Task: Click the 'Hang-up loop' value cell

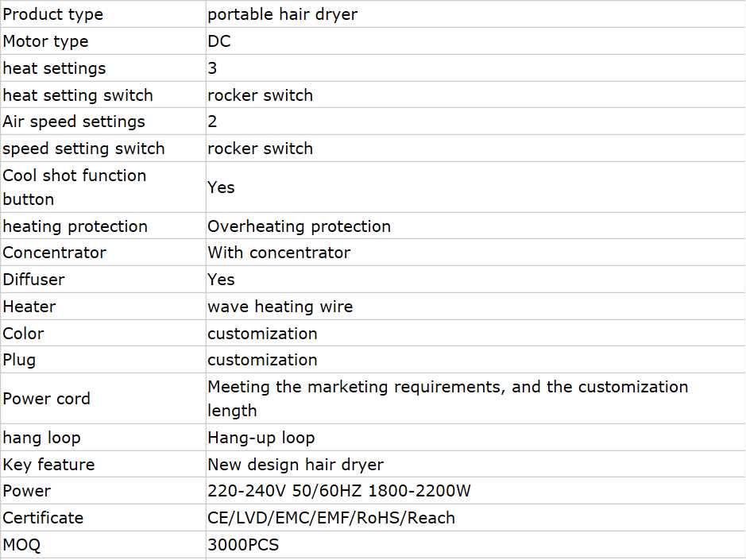Action: tap(261, 438)
